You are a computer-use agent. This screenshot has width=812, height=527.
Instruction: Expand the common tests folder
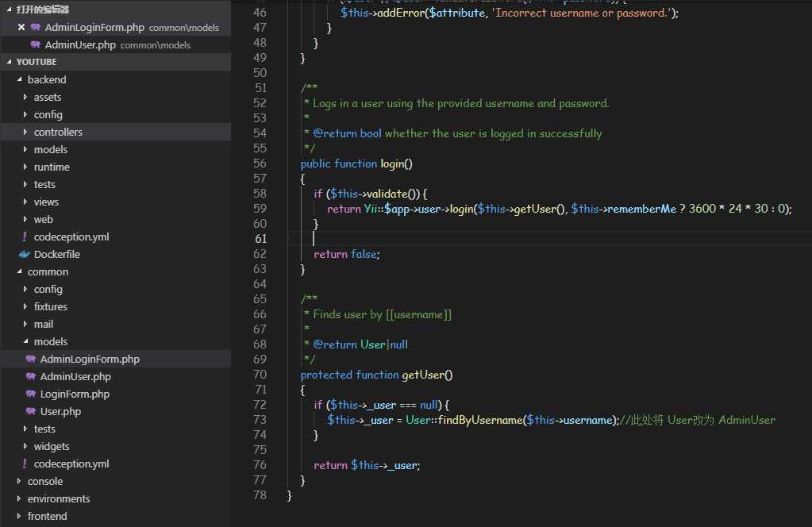coord(25,429)
